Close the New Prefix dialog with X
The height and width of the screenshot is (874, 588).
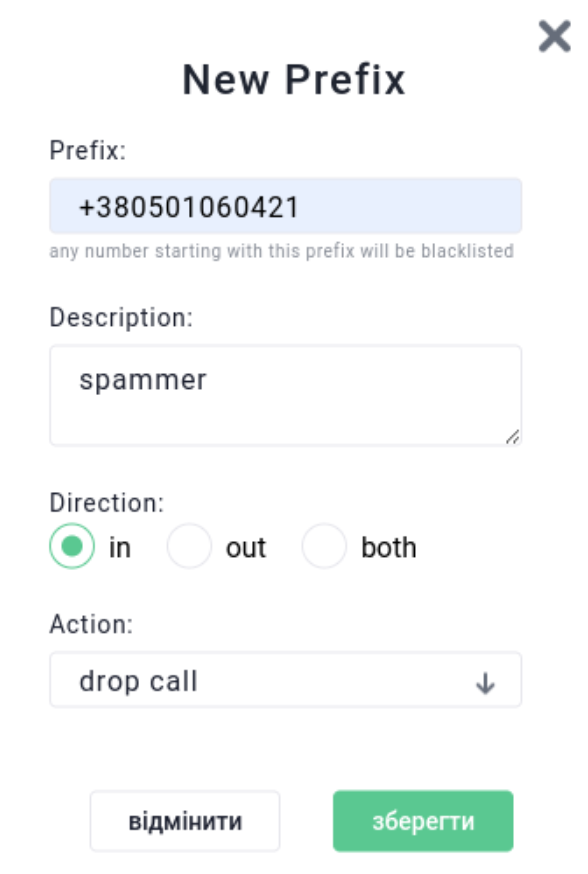(555, 36)
